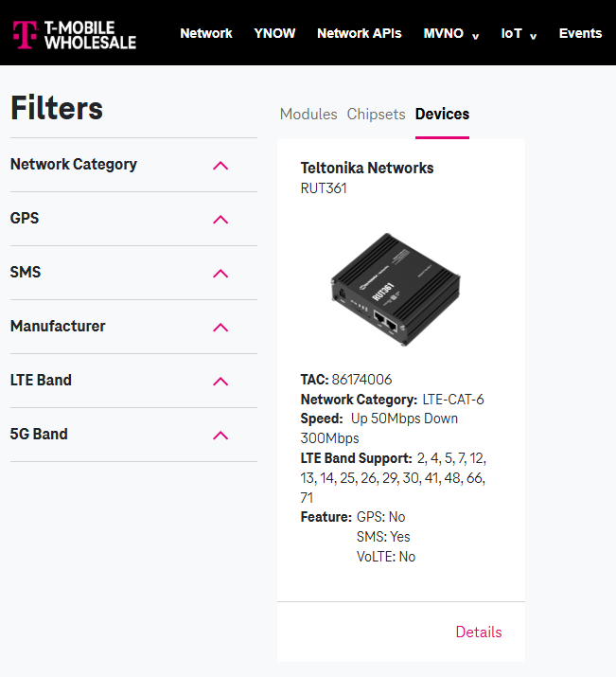616x677 pixels.
Task: Toggle the LTE Band filter chevron
Action: [220, 382]
